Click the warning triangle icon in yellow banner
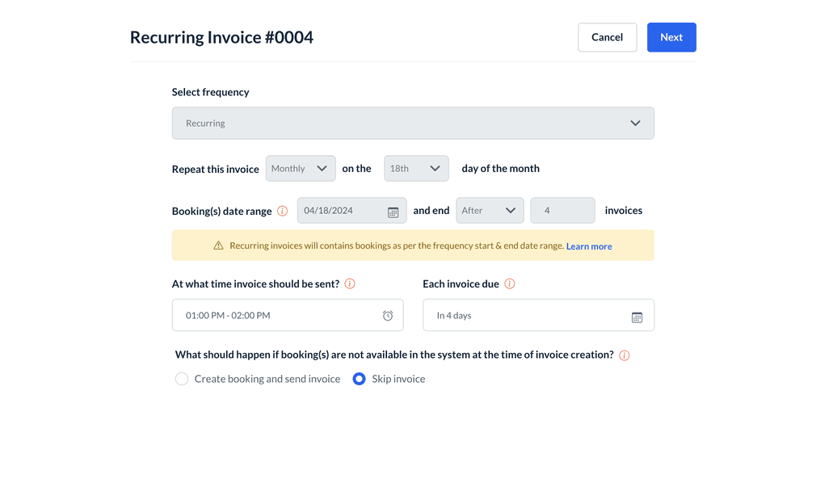Viewport: 829px width, 504px height. pos(218,246)
